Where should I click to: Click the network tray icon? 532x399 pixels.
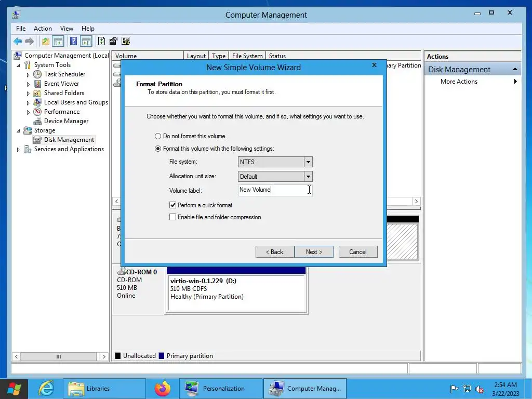pos(467,389)
